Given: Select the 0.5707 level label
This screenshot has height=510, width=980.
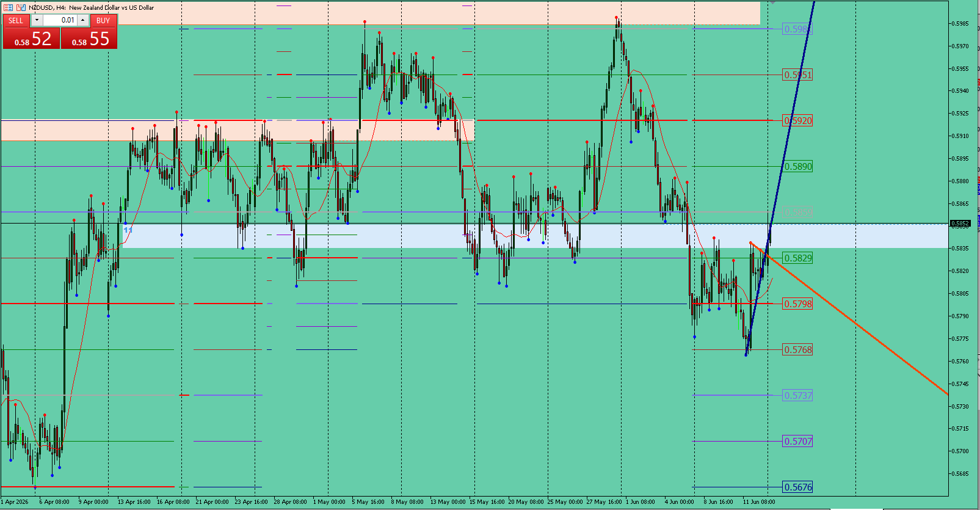Looking at the screenshot, I should 798,442.
